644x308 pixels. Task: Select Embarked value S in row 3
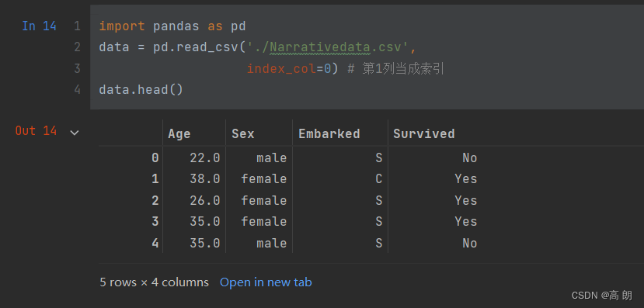click(378, 222)
